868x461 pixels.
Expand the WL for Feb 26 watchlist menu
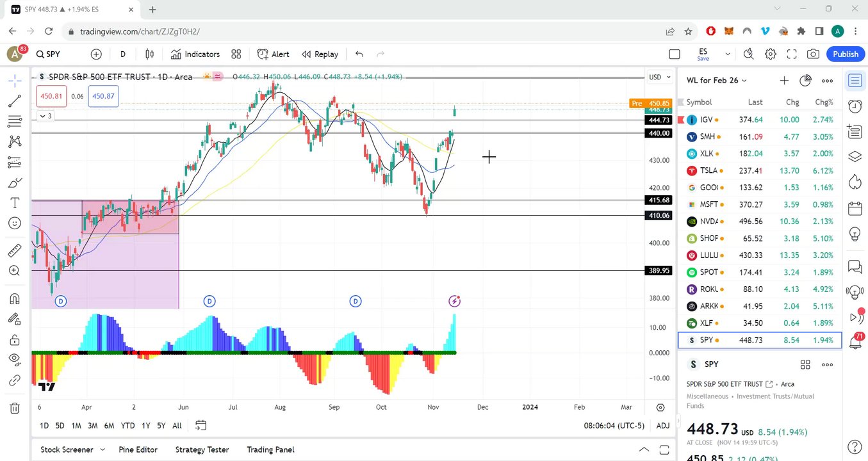coord(717,81)
